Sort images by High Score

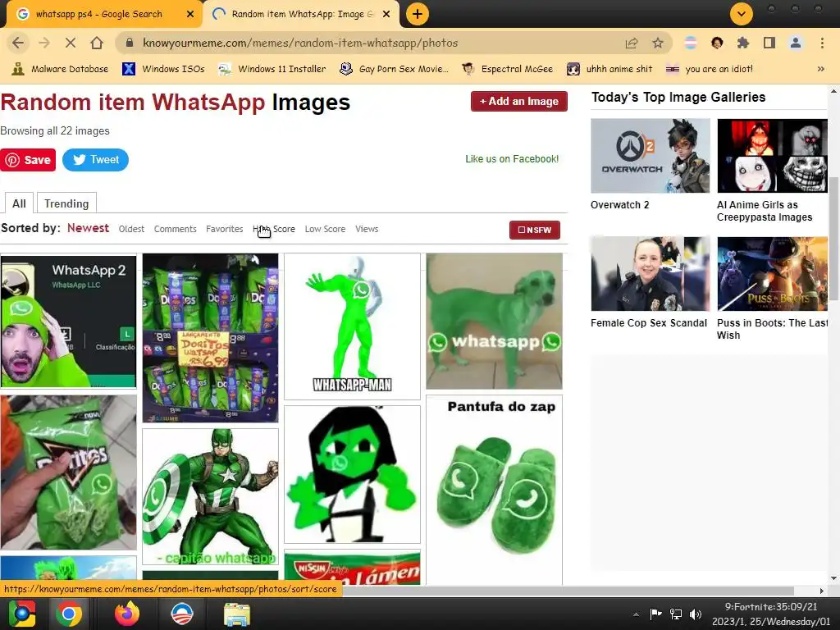coord(274,229)
